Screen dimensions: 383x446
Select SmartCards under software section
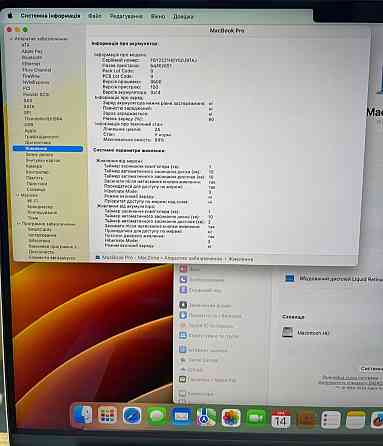coord(39,229)
